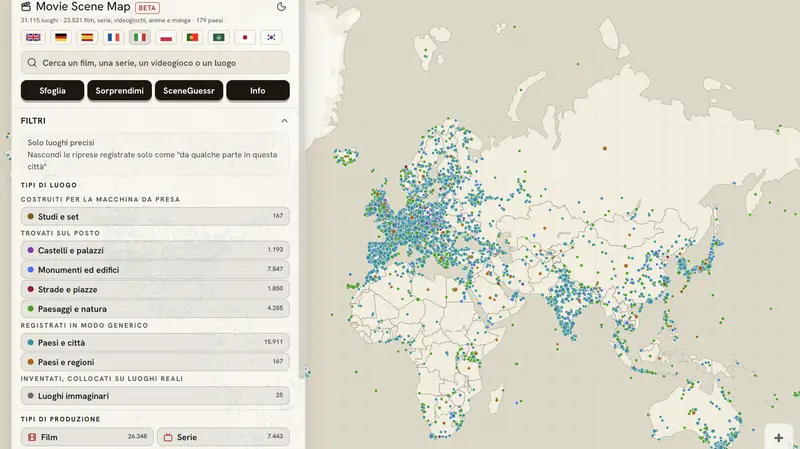Switch to the Polish flag language
This screenshot has width=800, height=449.
pyautogui.click(x=166, y=37)
